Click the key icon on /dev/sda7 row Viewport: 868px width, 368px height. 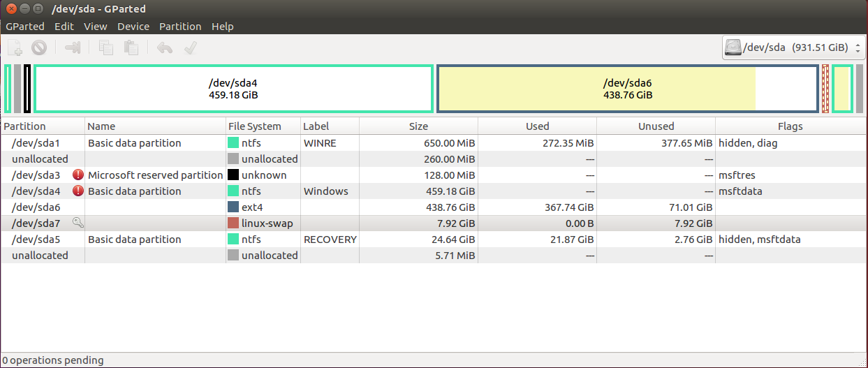[x=78, y=223]
